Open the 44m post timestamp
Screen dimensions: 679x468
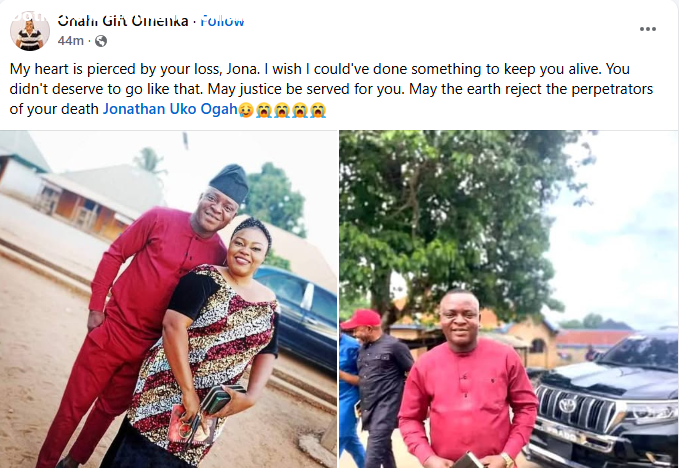tap(70, 41)
